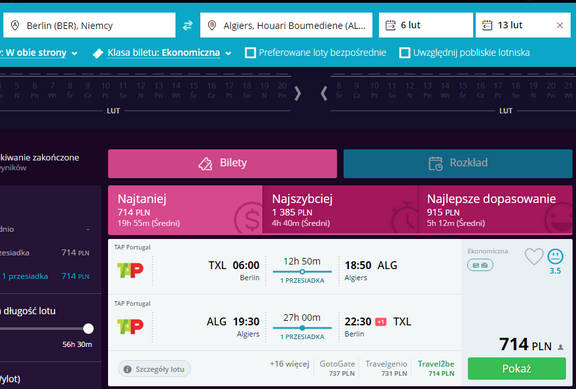The image size is (576, 389).
Task: Click the TXL 06:00 departure time
Action: [234, 265]
